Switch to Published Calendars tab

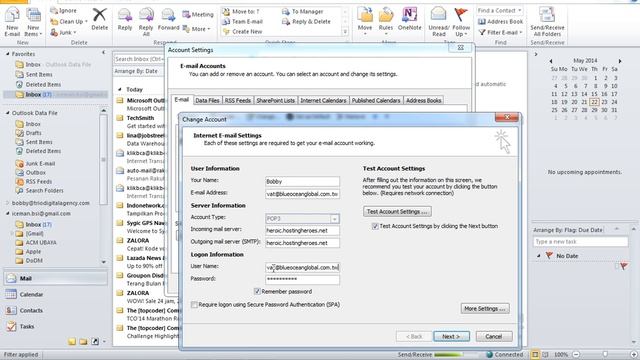[376, 100]
